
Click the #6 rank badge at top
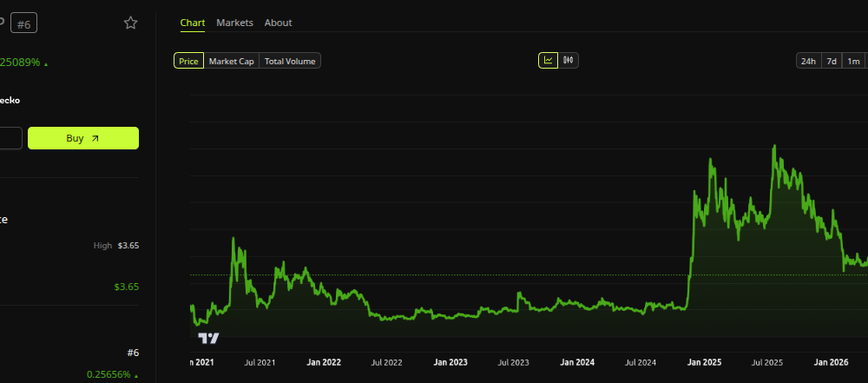(x=23, y=23)
